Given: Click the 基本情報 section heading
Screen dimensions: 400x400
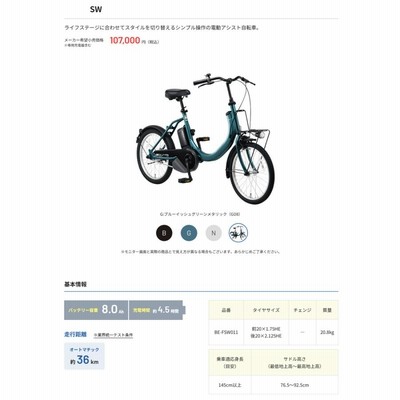Looking at the screenshot, I should click(75, 284).
